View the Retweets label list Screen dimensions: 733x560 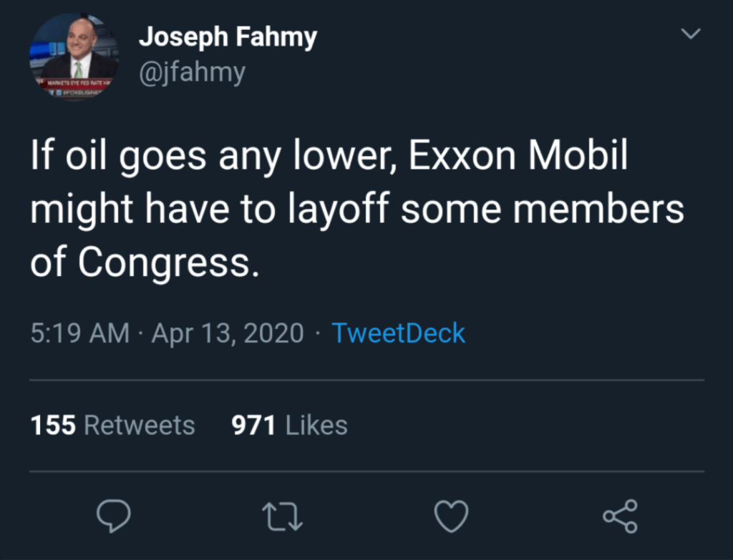point(140,425)
